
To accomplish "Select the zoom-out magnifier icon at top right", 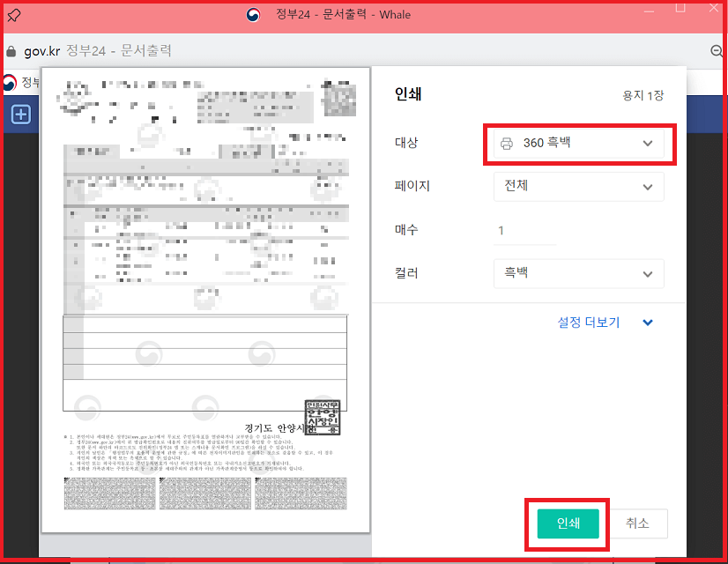I will (716, 51).
